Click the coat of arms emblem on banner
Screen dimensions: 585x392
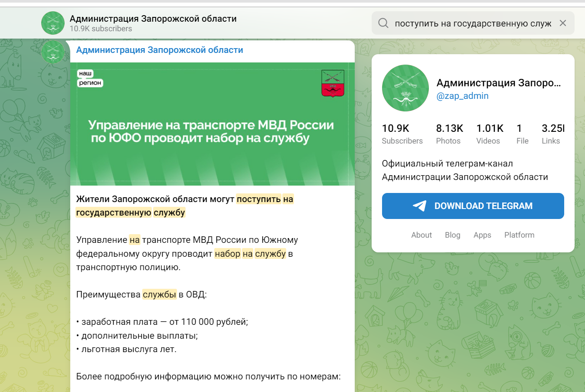(333, 83)
